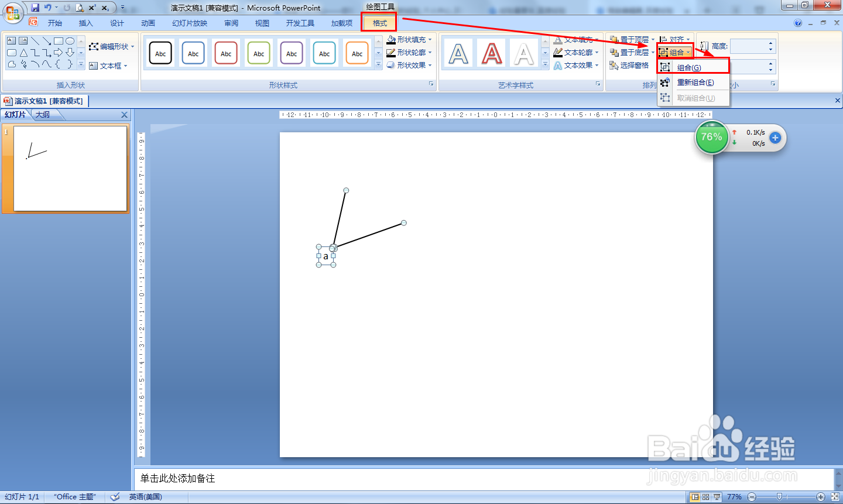Select the left brace shape
This screenshot has width=843, height=504.
click(x=59, y=64)
